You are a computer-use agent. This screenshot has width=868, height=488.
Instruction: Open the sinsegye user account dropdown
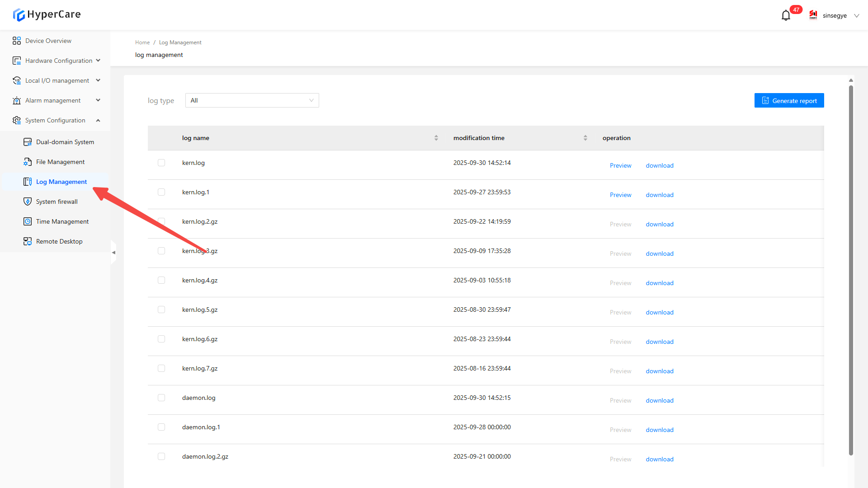point(835,16)
